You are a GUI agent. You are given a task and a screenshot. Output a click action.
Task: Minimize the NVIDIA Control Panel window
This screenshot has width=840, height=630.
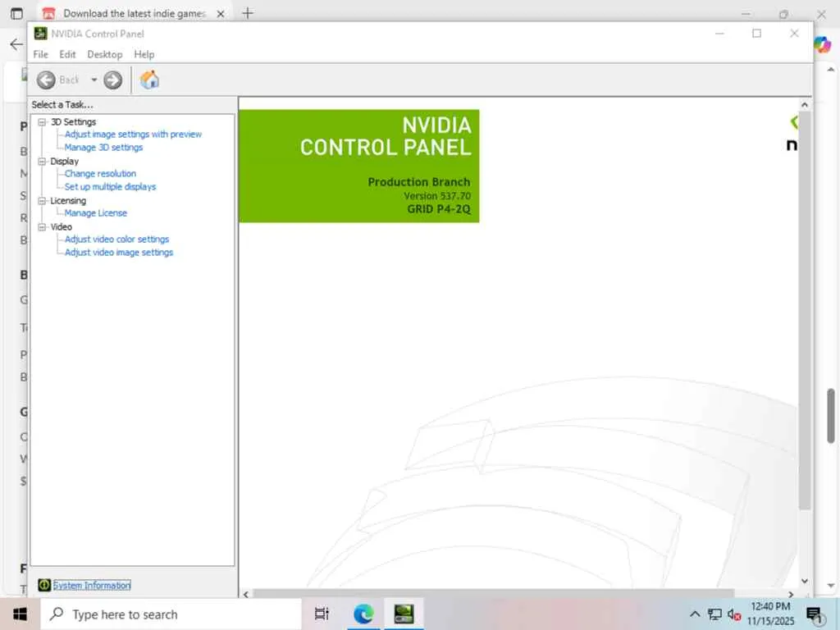pos(719,33)
